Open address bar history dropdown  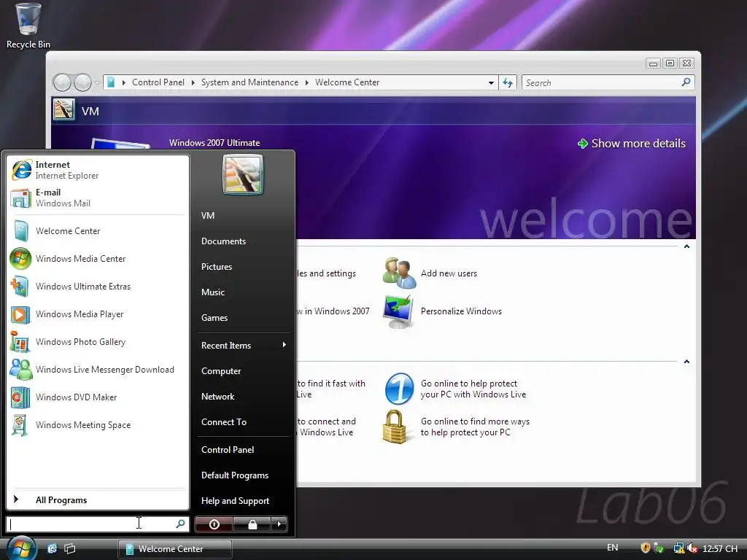tap(491, 83)
